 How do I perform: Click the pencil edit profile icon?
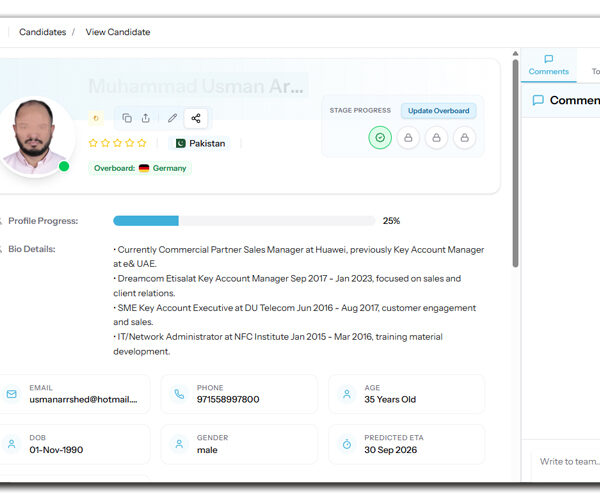(172, 118)
